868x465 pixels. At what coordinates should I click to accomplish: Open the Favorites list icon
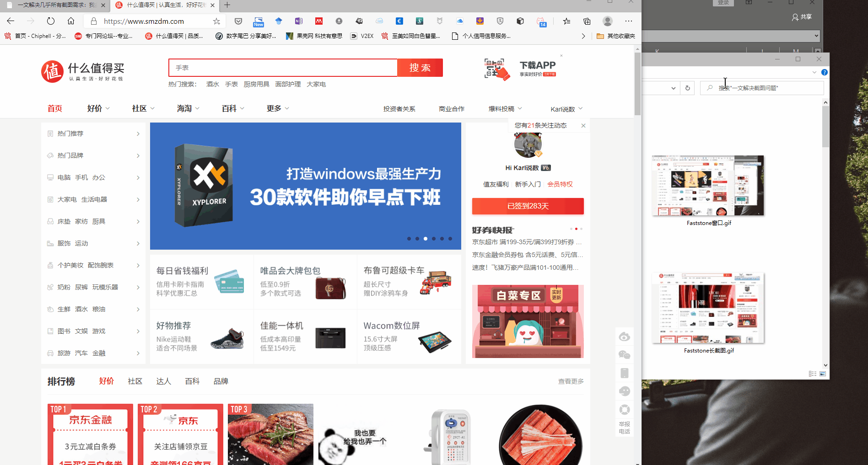click(566, 21)
